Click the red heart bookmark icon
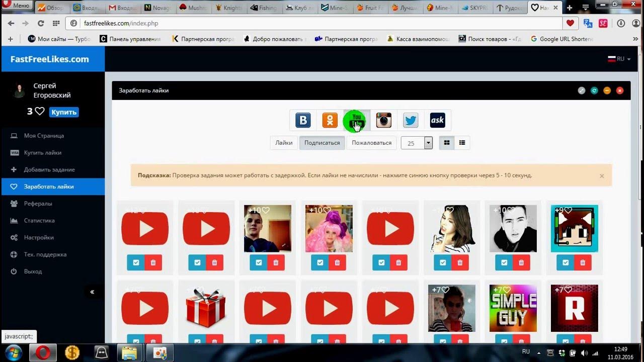This screenshot has width=644, height=362. click(570, 23)
